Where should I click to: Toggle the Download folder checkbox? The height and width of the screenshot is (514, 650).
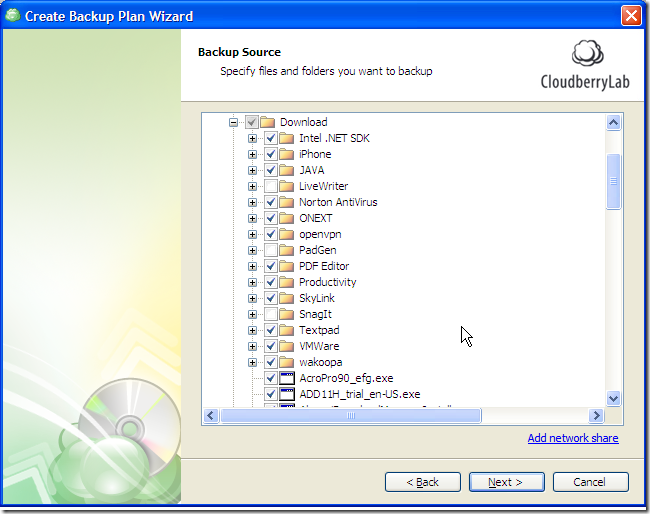tap(252, 122)
